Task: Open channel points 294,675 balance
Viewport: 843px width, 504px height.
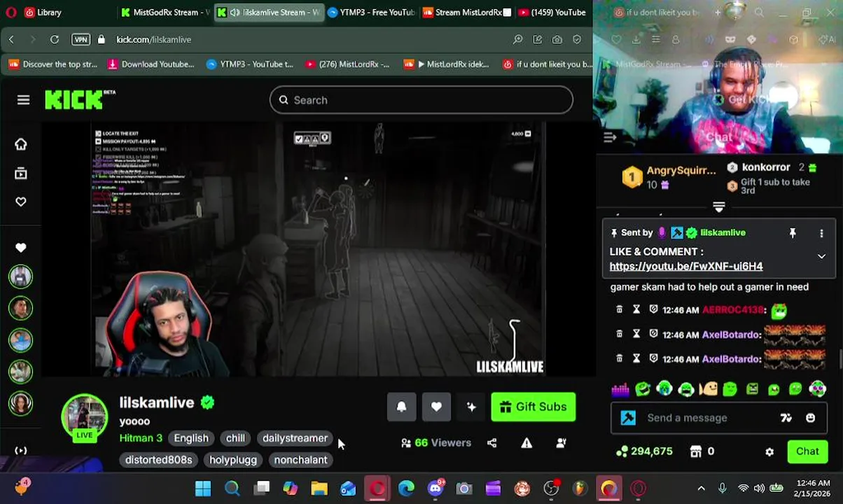Action: tap(644, 451)
